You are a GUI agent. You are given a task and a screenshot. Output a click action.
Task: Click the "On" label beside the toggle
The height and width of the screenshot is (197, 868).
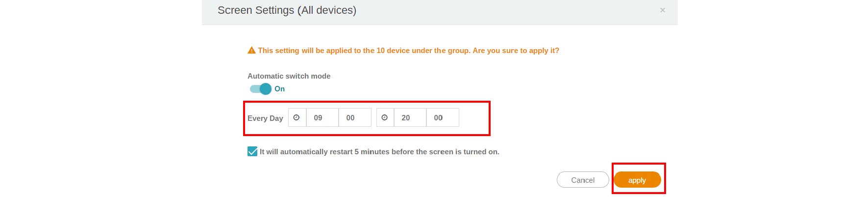point(279,89)
